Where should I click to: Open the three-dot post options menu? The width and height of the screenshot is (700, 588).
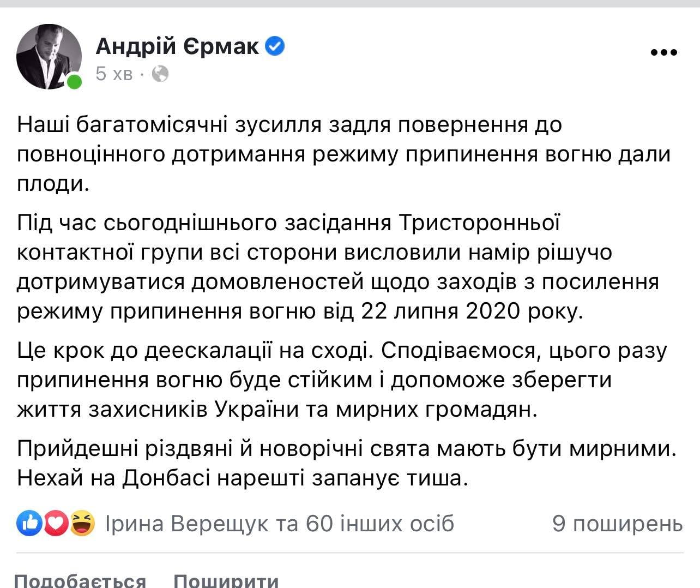click(x=664, y=53)
